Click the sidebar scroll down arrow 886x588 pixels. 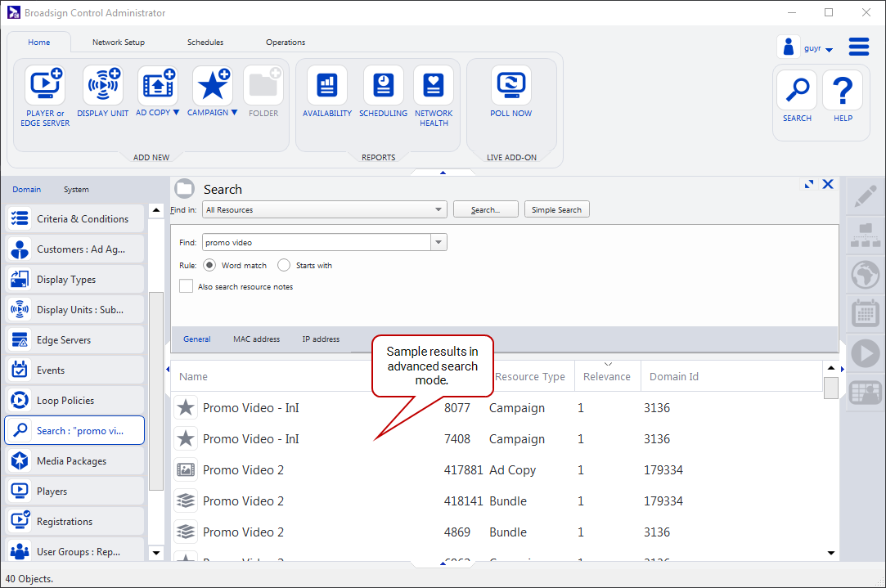click(156, 553)
